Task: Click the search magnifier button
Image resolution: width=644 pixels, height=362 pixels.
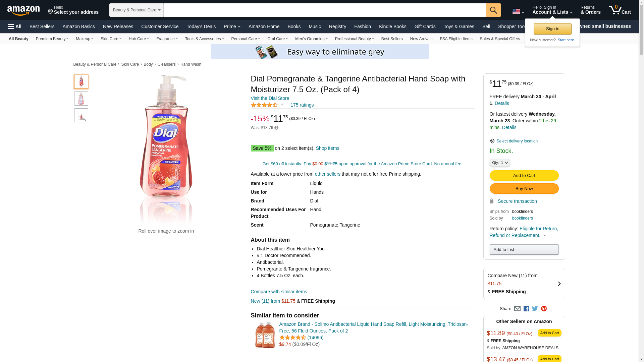Action: [x=493, y=10]
